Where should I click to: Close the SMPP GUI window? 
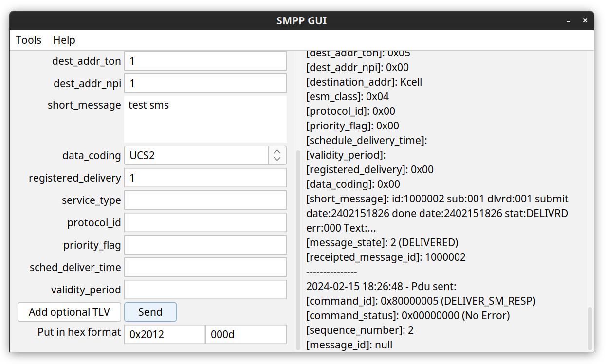[585, 21]
